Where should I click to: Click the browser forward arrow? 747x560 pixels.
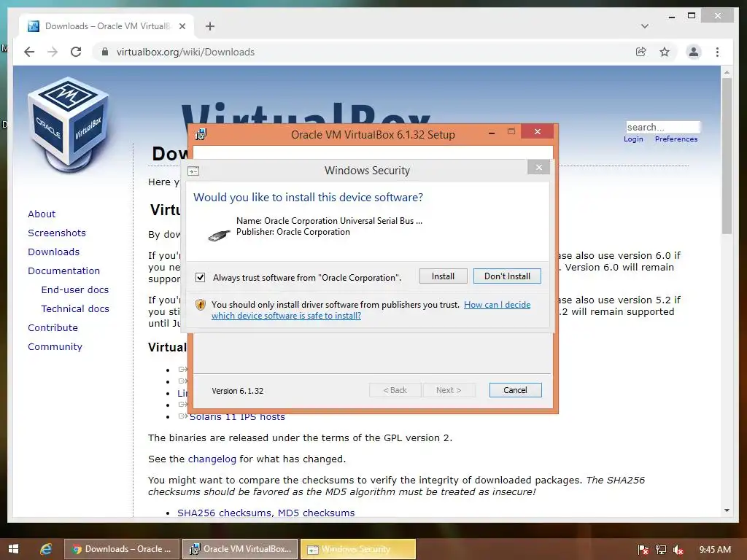53,52
